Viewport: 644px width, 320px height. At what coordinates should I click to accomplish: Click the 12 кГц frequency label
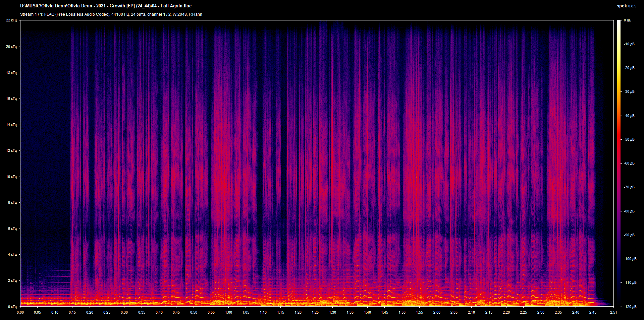11,150
